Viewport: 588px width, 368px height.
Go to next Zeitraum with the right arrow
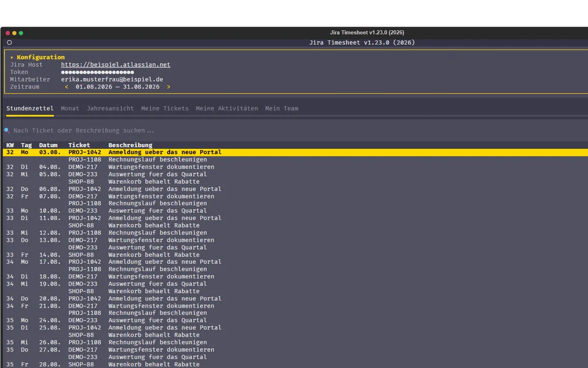click(x=168, y=87)
